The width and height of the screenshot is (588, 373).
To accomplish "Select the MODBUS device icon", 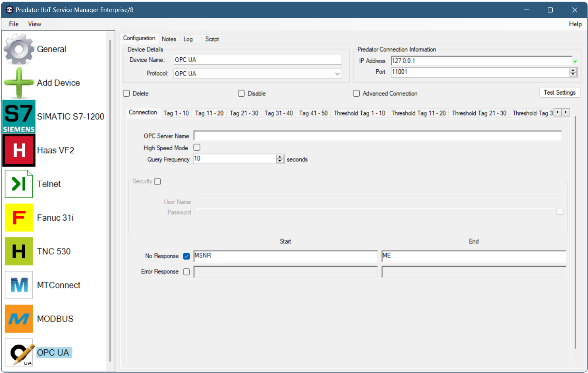I will (19, 319).
